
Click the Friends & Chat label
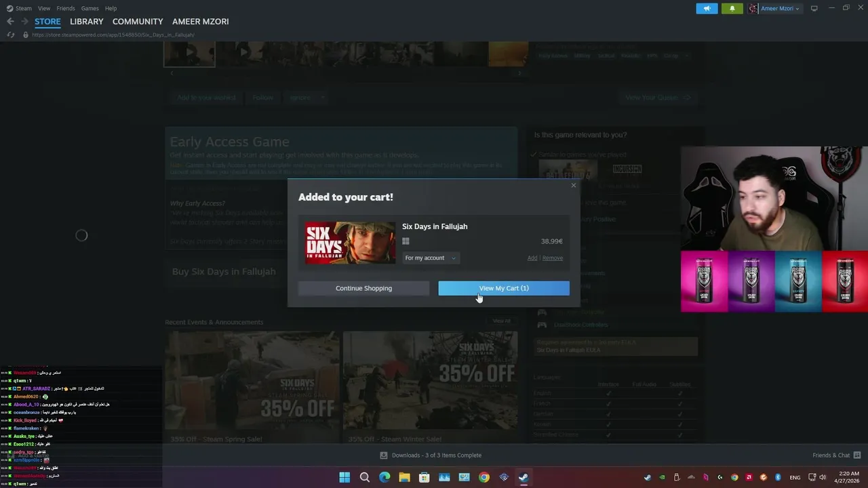point(831,455)
